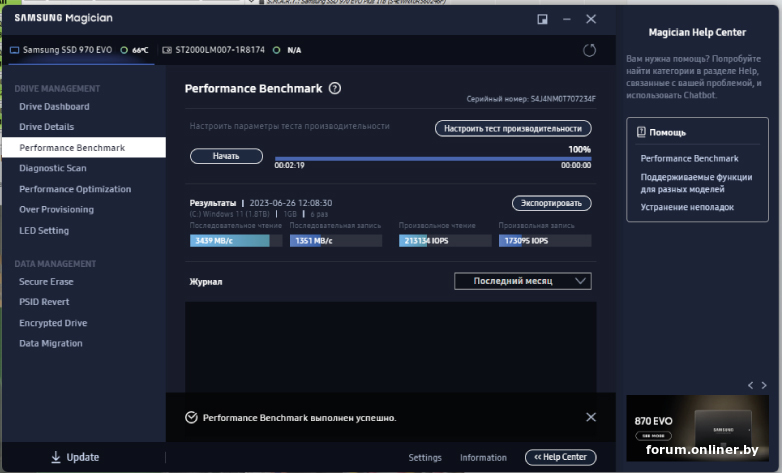This screenshot has width=782, height=473.
Task: Click the Журнал heading
Action: coord(206,281)
